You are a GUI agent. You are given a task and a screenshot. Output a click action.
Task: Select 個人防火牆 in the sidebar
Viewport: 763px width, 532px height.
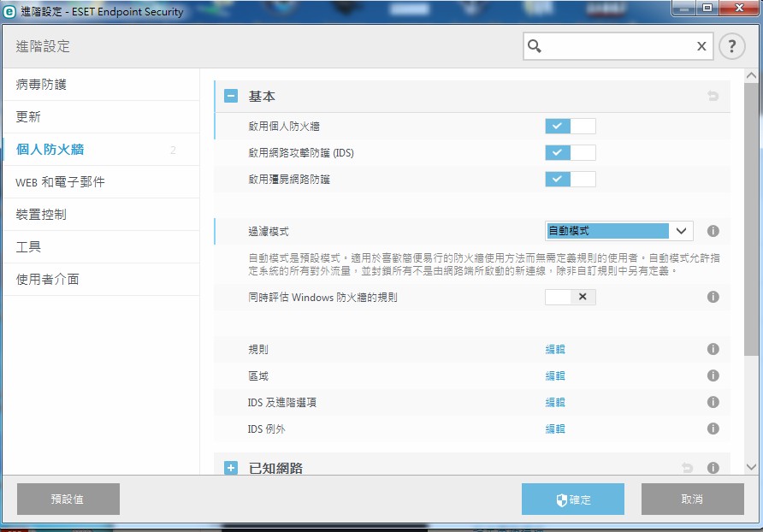[101, 150]
